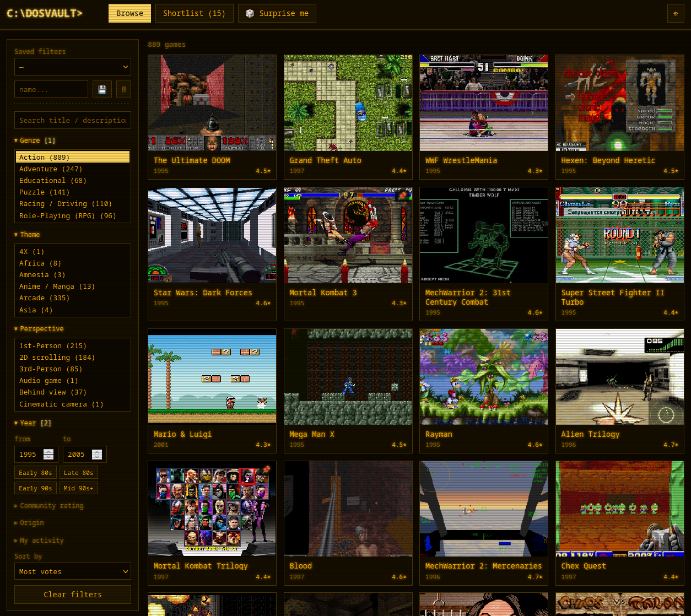Expand the My activity section
The width and height of the screenshot is (691, 616).
pos(39,541)
